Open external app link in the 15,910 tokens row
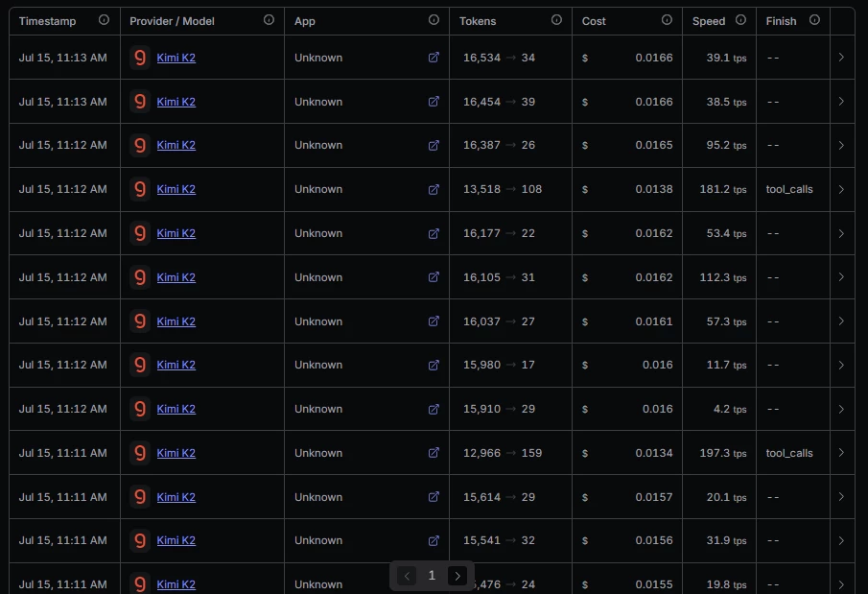The width and height of the screenshot is (868, 594). pos(434,409)
